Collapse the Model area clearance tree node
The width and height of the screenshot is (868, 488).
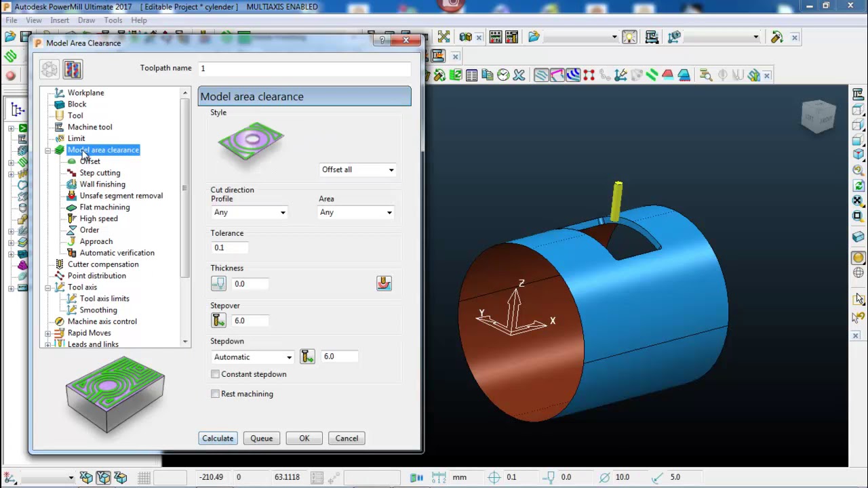pyautogui.click(x=48, y=150)
